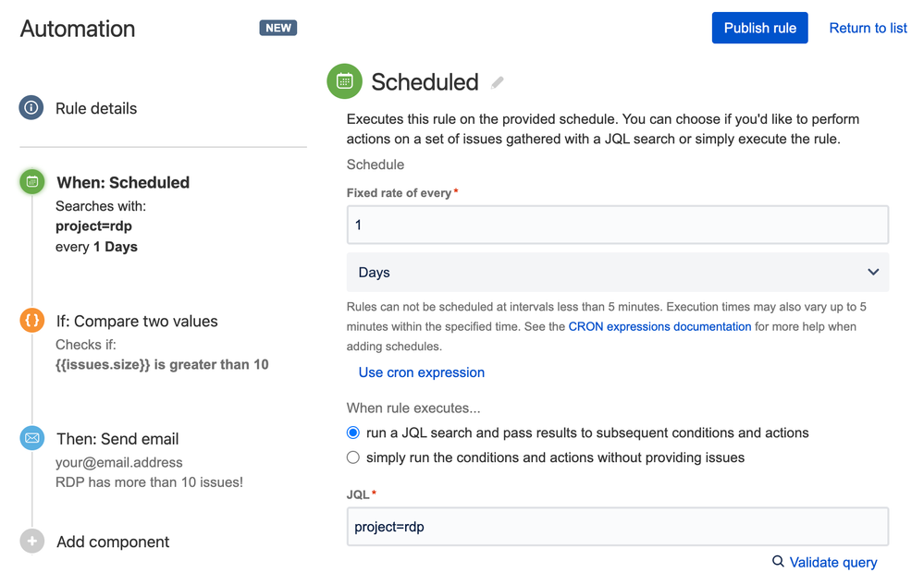Click the Add component plus icon
This screenshot has height=585, width=924.
tap(32, 541)
